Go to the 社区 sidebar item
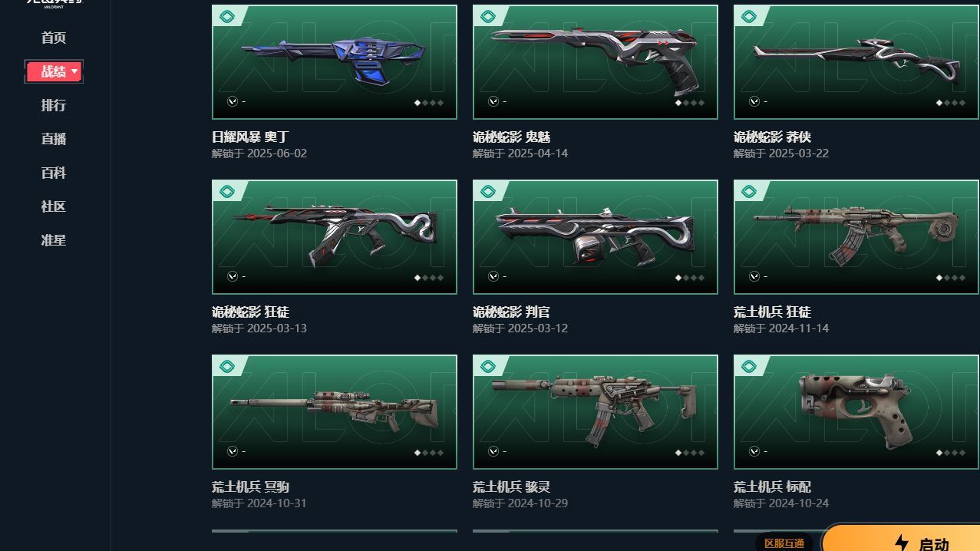The image size is (980, 551). [x=54, y=206]
